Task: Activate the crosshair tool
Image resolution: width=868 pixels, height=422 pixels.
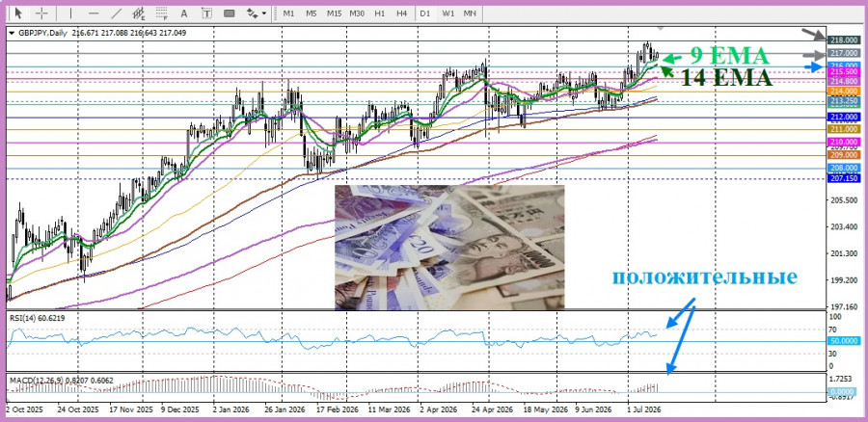Action: (x=42, y=13)
